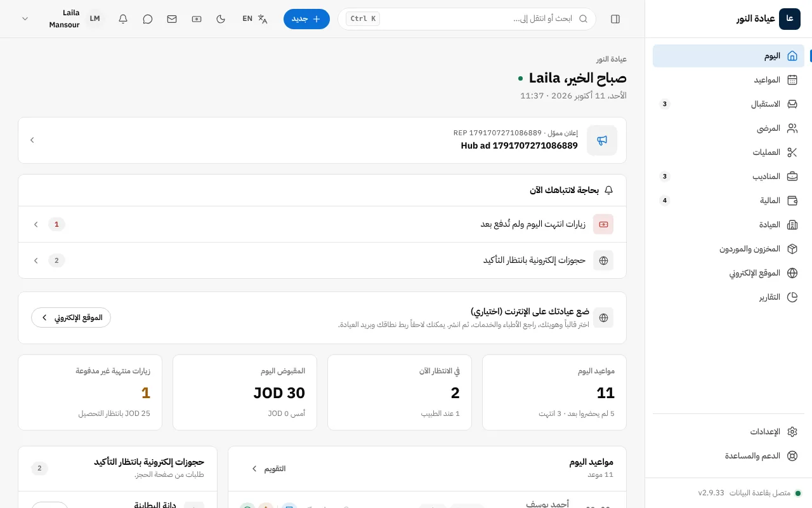Toggle the sidebar panel icon

615,19
